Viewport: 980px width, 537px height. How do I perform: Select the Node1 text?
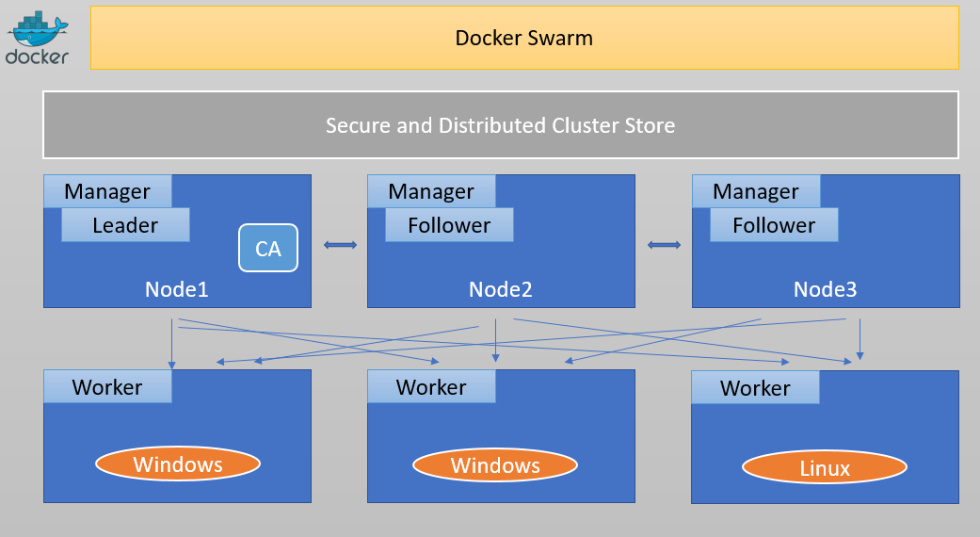177,289
